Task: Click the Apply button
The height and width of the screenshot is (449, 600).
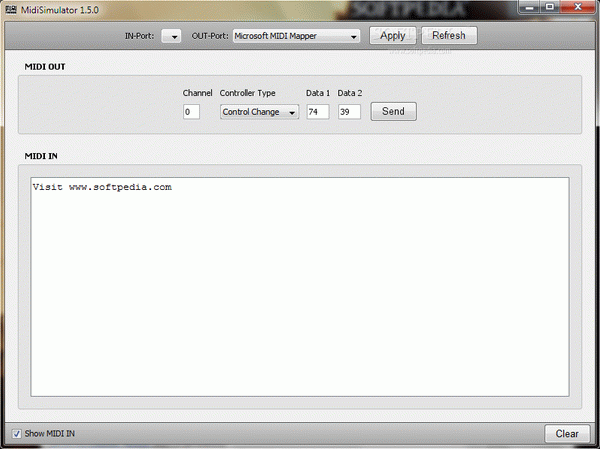Action: [x=392, y=36]
